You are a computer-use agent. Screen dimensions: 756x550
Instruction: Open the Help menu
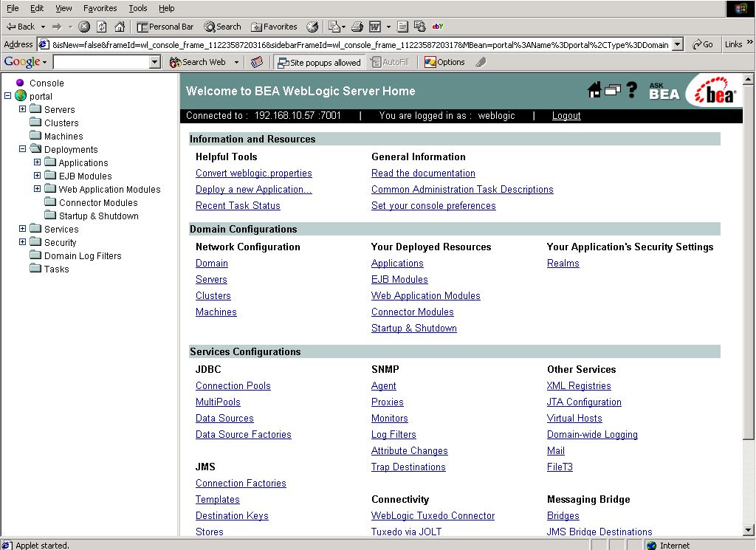pyautogui.click(x=166, y=8)
